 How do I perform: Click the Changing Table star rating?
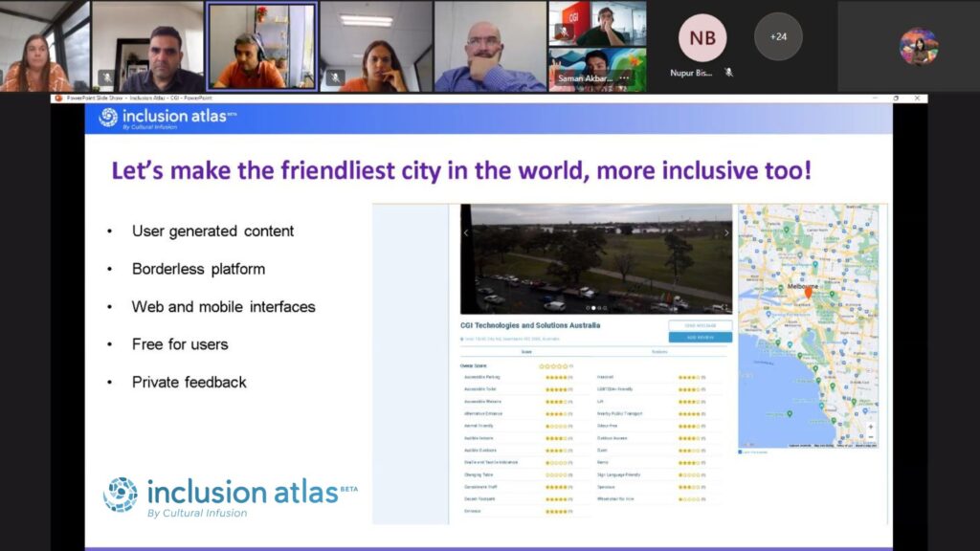pos(558,474)
